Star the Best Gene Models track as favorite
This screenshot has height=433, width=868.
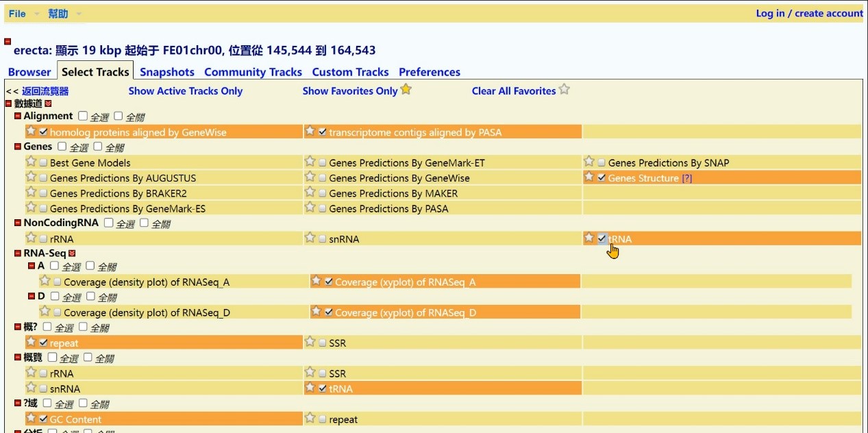[x=31, y=162]
